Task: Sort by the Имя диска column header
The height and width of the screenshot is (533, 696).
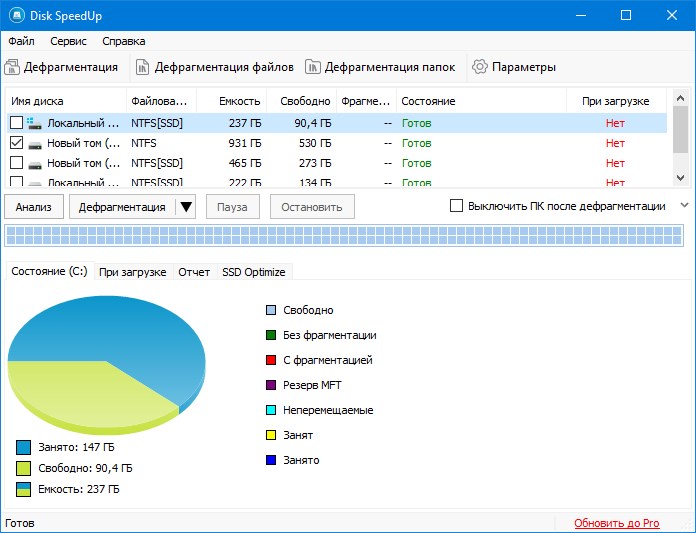Action: pyautogui.click(x=66, y=101)
